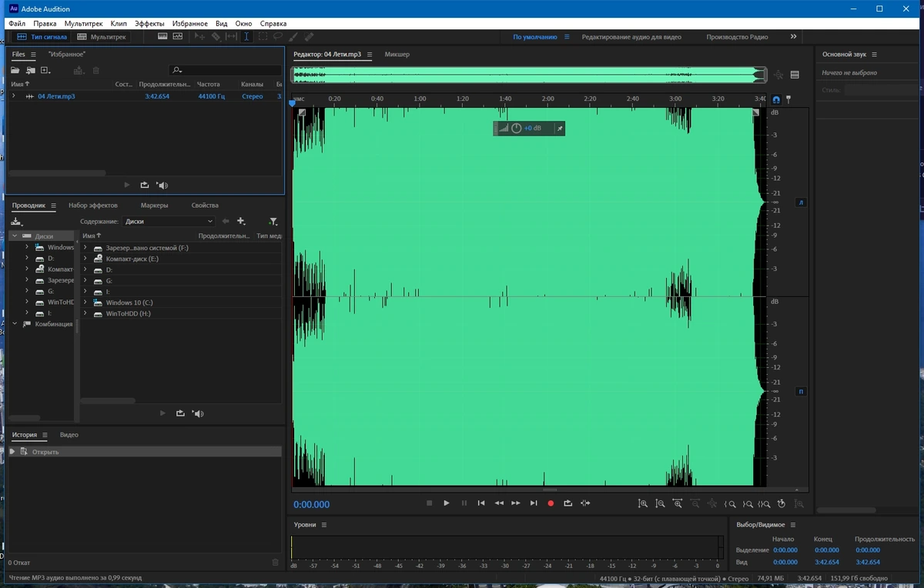Screen dimensions: 924x588
Task: Click the Stop transport button
Action: point(430,503)
